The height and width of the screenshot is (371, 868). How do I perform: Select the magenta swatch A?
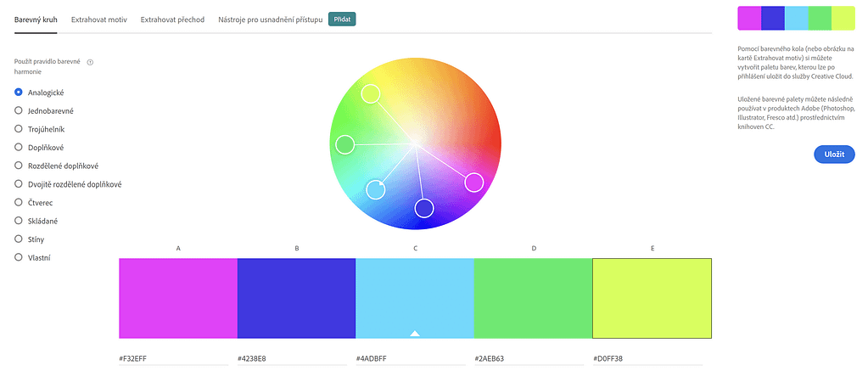[x=178, y=298]
